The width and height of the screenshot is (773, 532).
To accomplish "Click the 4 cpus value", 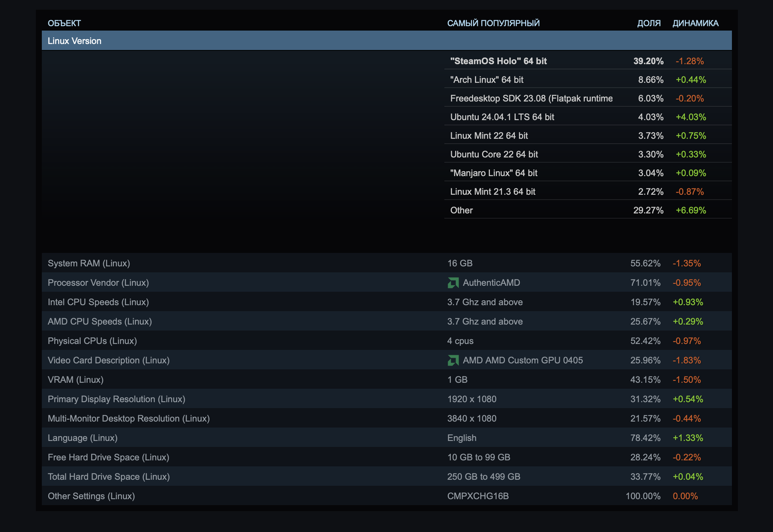I will [x=460, y=341].
